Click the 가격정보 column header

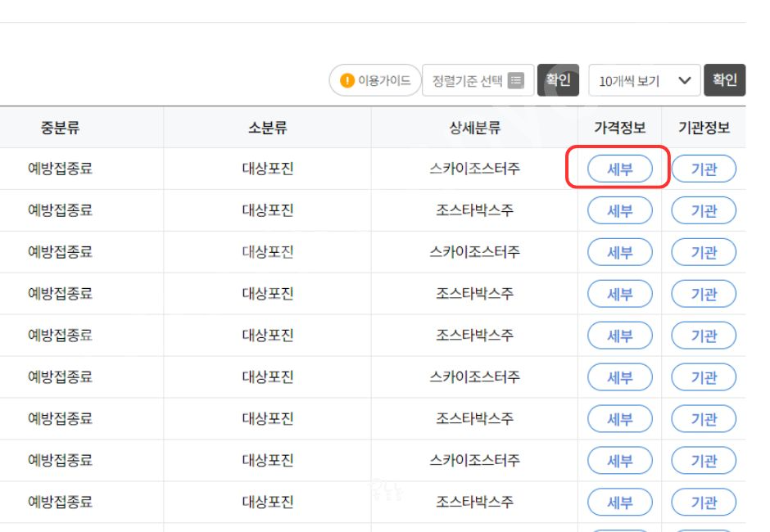[620, 128]
